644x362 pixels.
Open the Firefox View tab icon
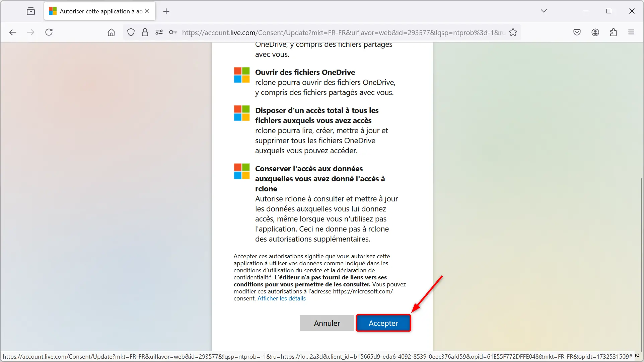coord(31,11)
